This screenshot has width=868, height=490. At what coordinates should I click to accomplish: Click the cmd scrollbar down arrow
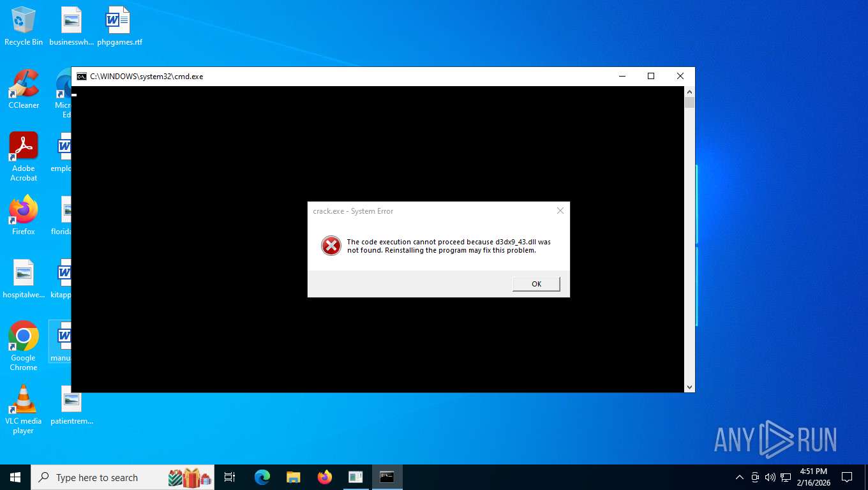(689, 387)
